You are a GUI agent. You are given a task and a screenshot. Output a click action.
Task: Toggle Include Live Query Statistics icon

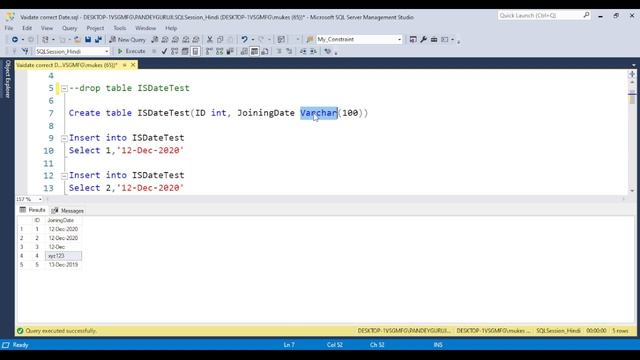point(220,51)
